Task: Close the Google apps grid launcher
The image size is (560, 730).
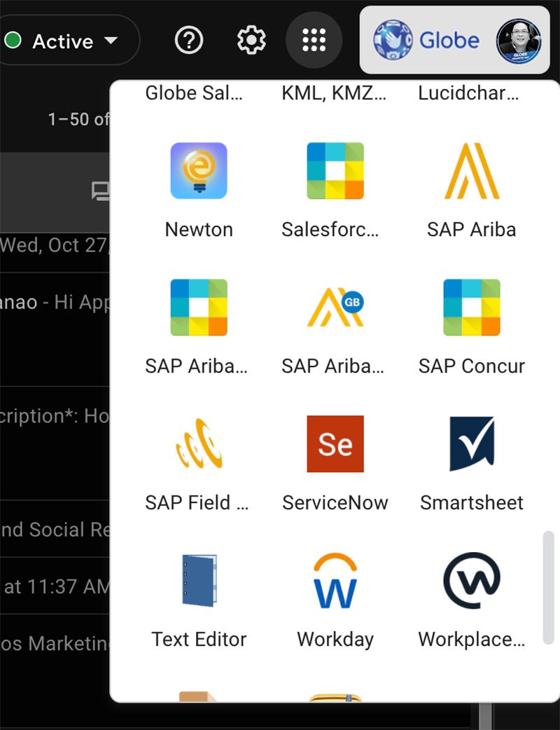Action: pos(314,40)
